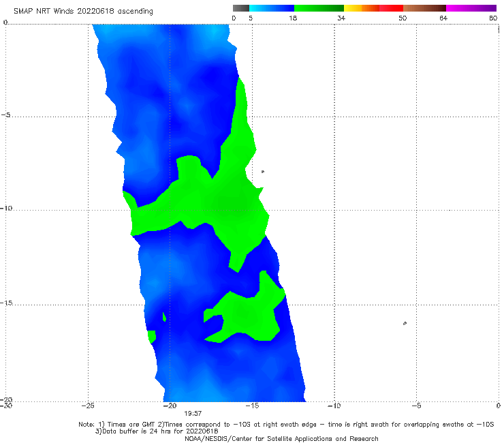Click the gray 0-5 segment of the color bar
504x443 pixels.
click(x=240, y=8)
